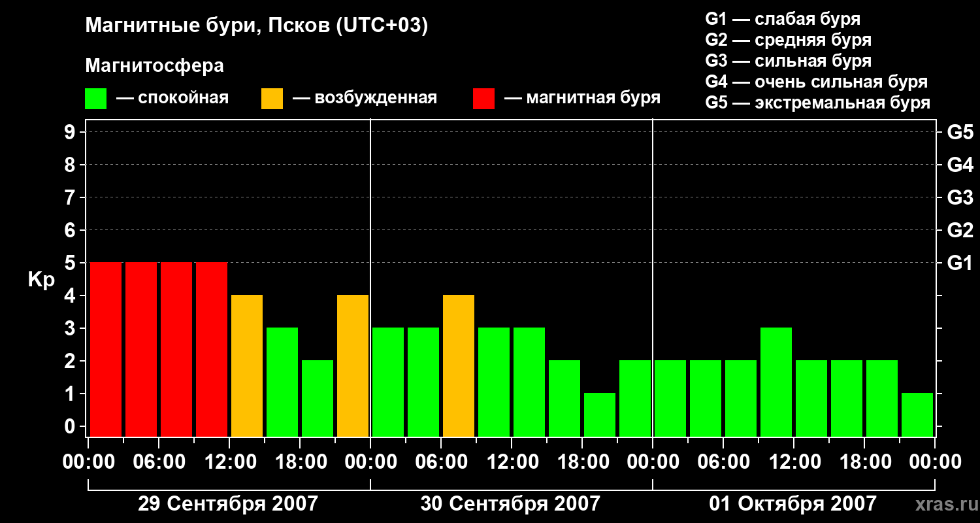Select the orange bar starting 12:00 on 29 Сентября
This screenshot has width=980, height=523.
247,365
